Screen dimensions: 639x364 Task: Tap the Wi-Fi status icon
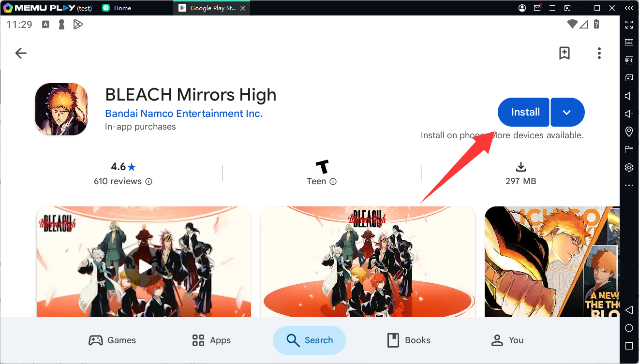coord(573,24)
